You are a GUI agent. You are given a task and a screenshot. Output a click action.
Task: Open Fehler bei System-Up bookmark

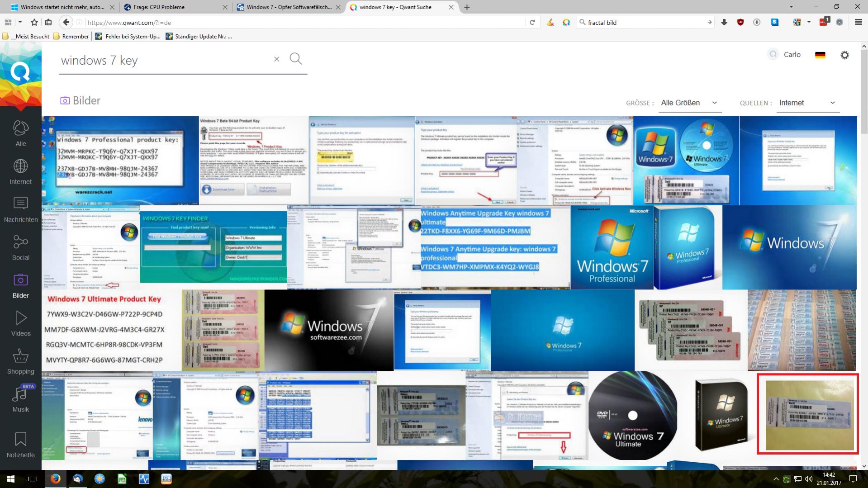128,36
